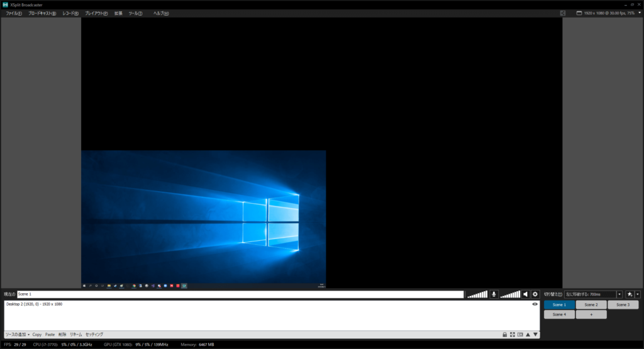Move source down with the down arrow
644x349 pixels.
(536, 335)
